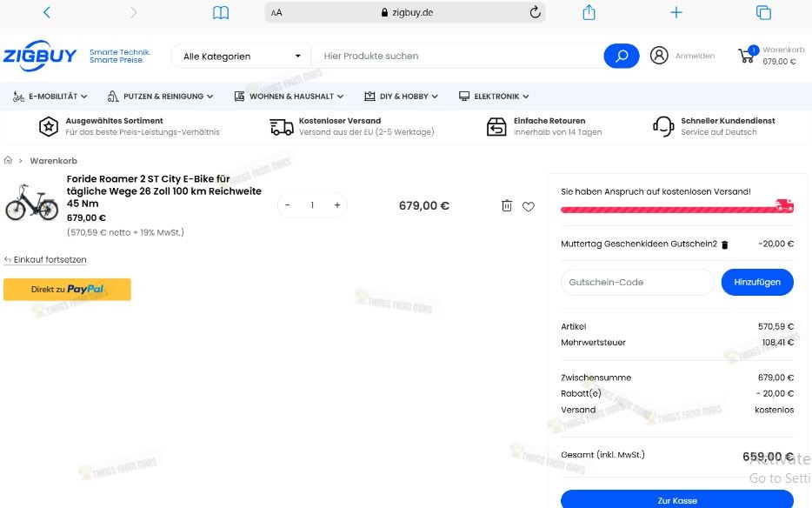The height and width of the screenshot is (508, 812).
Task: Open a new tab with the plus icon
Action: coord(676,12)
